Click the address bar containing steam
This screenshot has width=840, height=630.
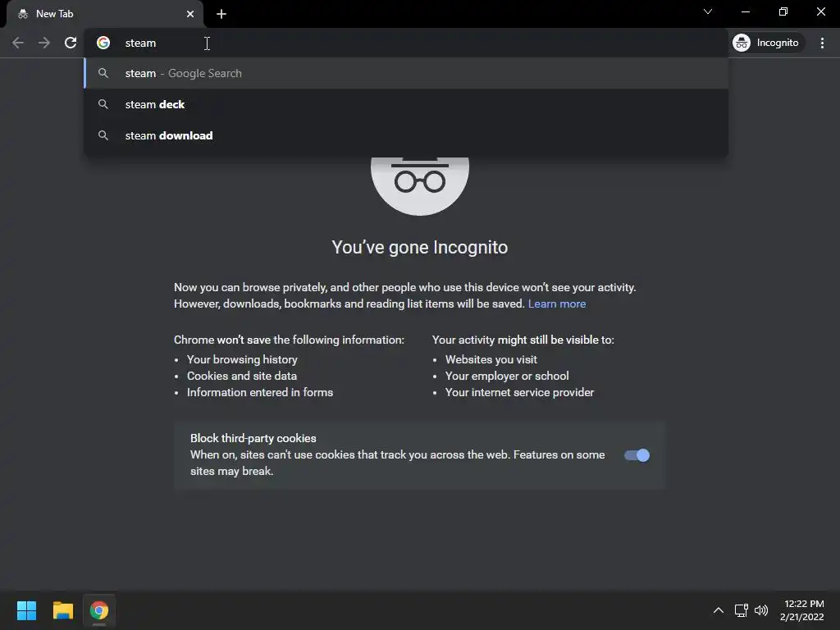pos(406,43)
